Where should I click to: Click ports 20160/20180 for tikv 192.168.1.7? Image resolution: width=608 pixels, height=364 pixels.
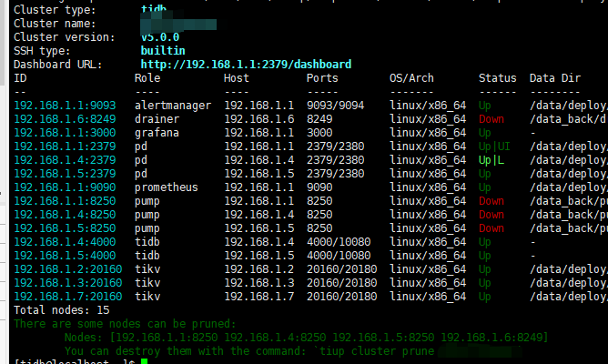tap(341, 297)
